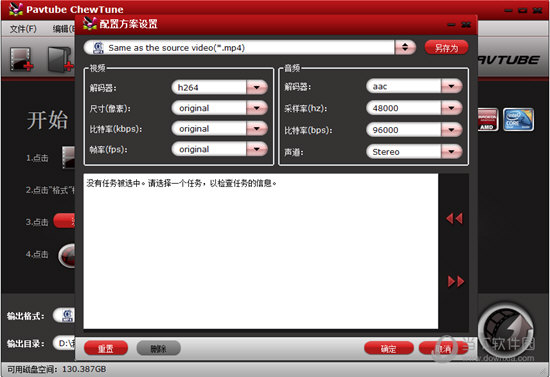Expand the Stereo channel dropdown
Screen dimensions: 550x377
click(x=451, y=152)
